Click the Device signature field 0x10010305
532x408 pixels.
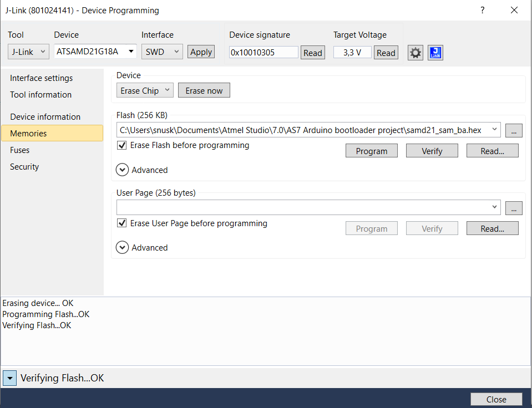pos(264,52)
